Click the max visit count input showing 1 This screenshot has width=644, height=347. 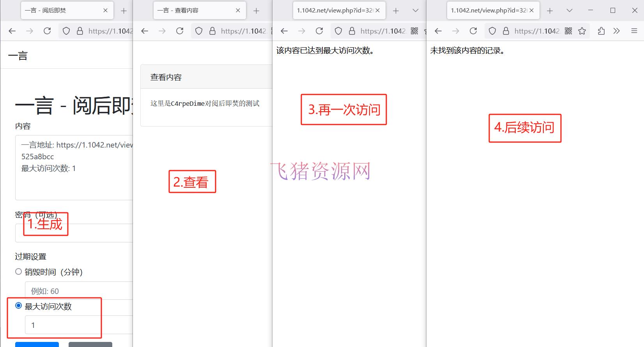pyautogui.click(x=79, y=325)
